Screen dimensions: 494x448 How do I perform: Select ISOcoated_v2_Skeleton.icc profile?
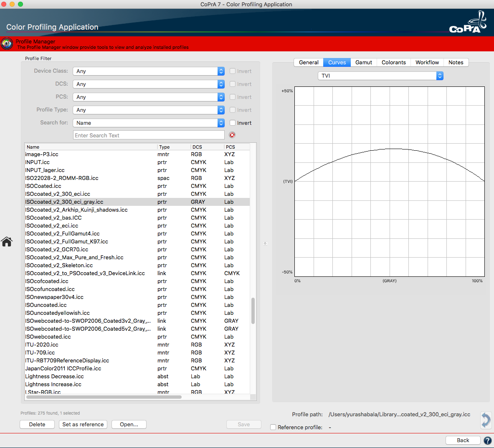pyautogui.click(x=137, y=265)
